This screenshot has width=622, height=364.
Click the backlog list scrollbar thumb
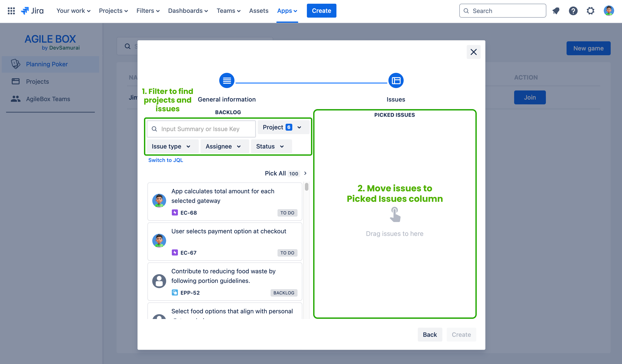pyautogui.click(x=306, y=187)
